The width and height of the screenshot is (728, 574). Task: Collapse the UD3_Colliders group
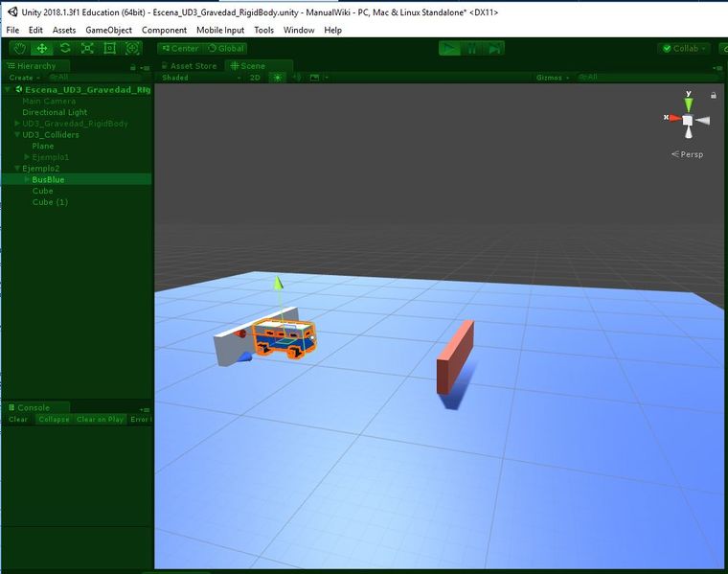[x=17, y=135]
